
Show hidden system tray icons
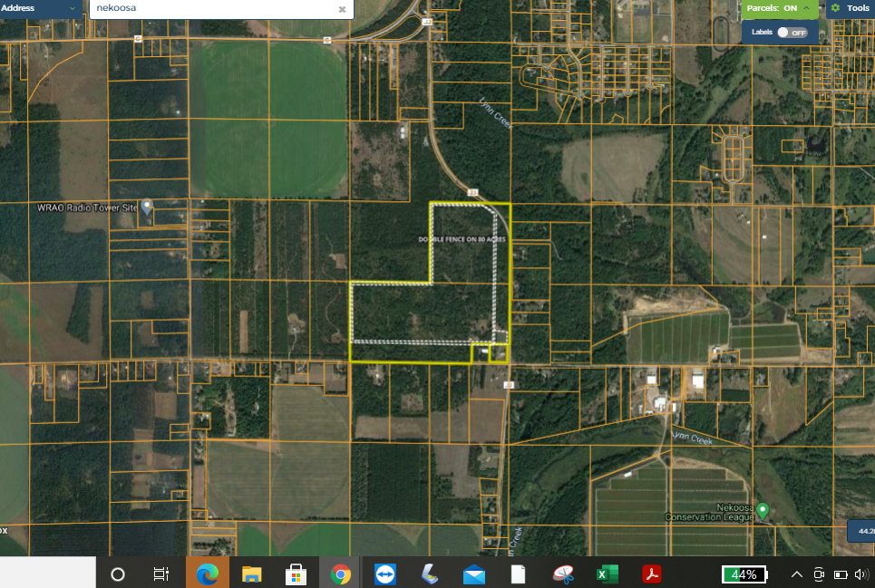(796, 574)
